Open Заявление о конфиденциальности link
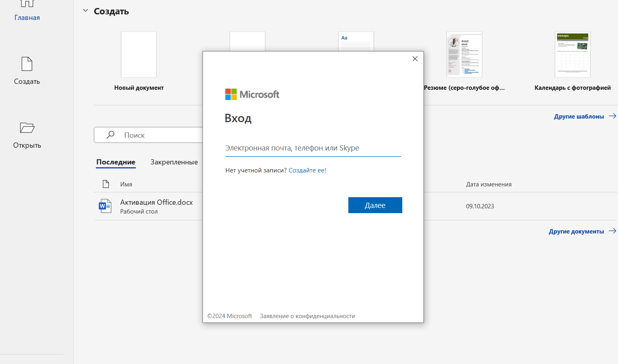Viewport: 618px width, 364px height. [307, 316]
